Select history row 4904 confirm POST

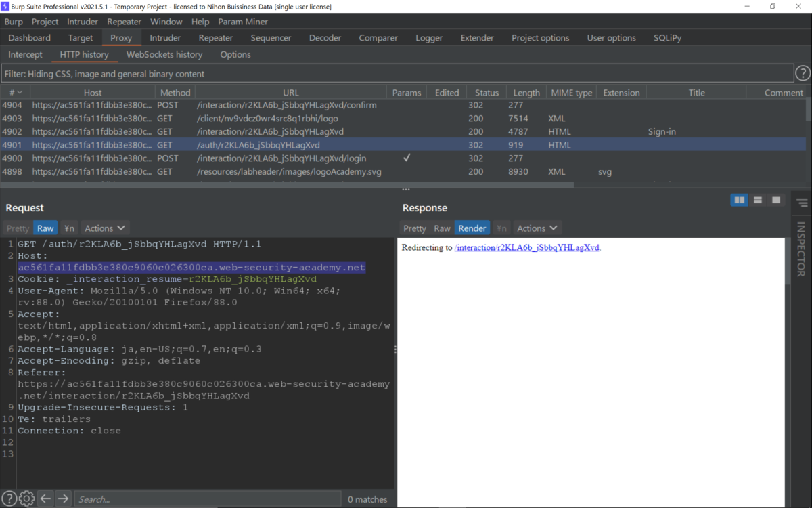(403, 105)
